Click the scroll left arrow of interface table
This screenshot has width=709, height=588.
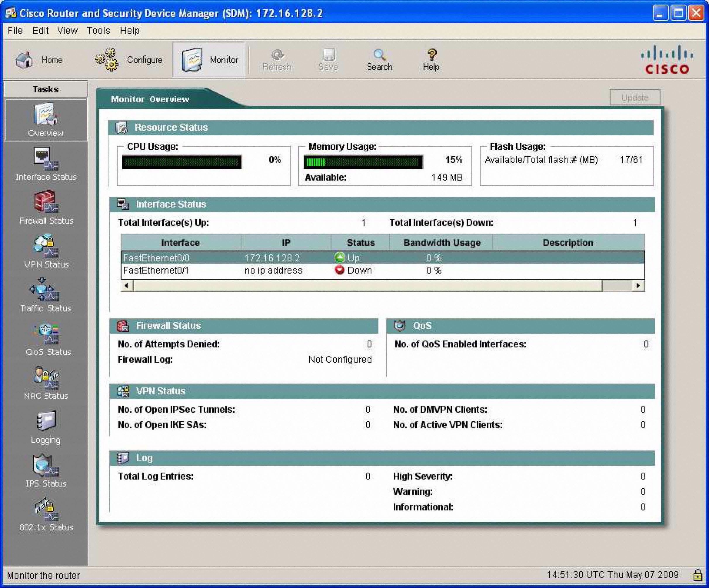click(127, 286)
